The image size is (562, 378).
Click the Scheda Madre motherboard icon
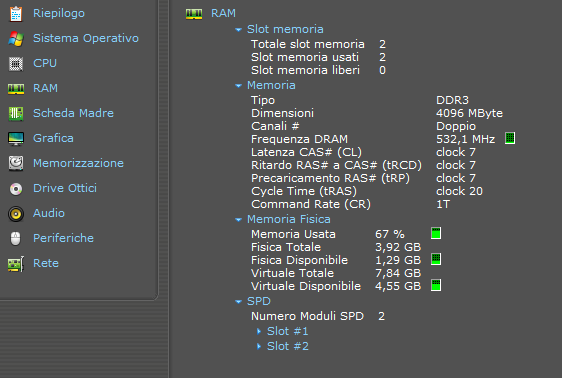[x=16, y=114]
